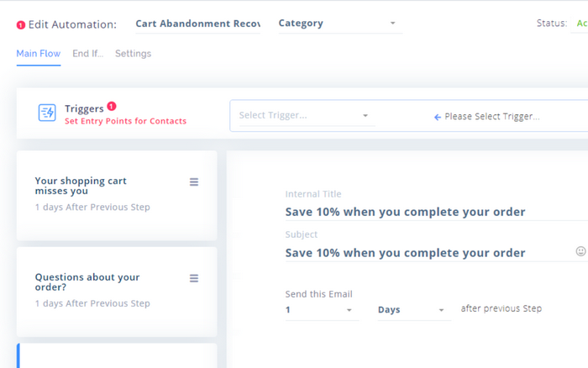This screenshot has height=368, width=588.
Task: Edit the automation name Cart Abandonment field
Action: (x=197, y=24)
